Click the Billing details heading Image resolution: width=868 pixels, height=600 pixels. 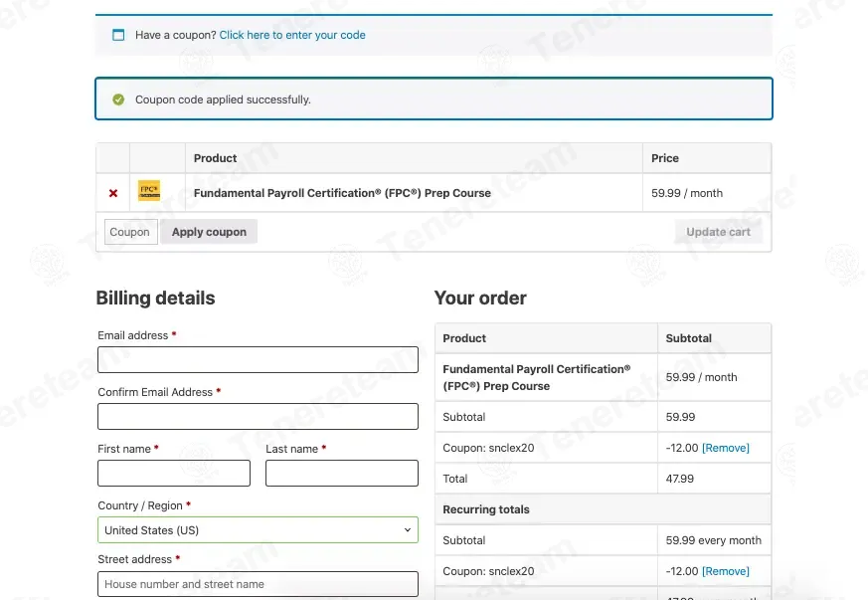coord(155,299)
